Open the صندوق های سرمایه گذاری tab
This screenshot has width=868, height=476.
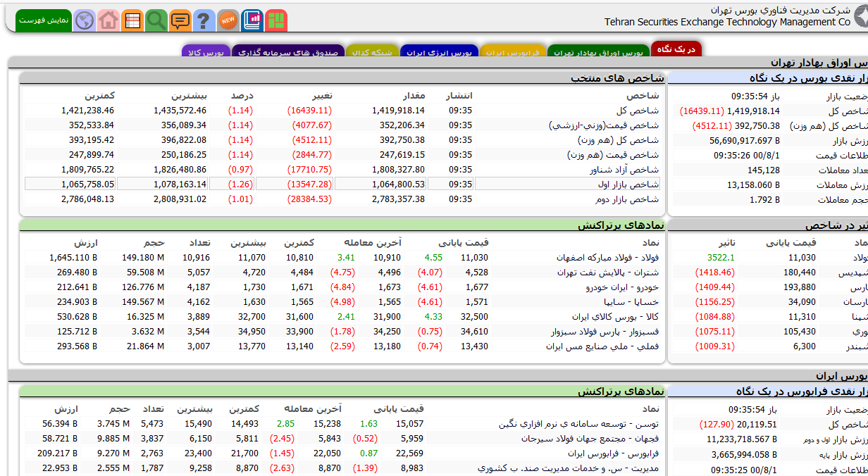287,52
